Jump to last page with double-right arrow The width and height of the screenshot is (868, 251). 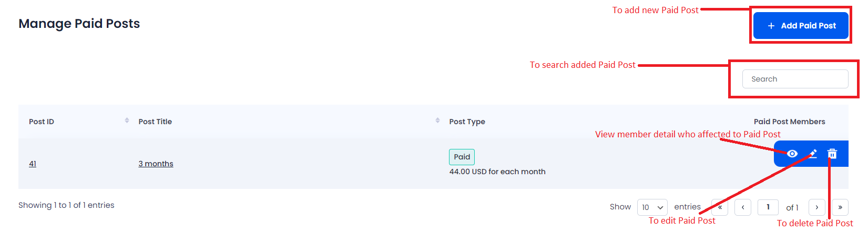coord(840,207)
